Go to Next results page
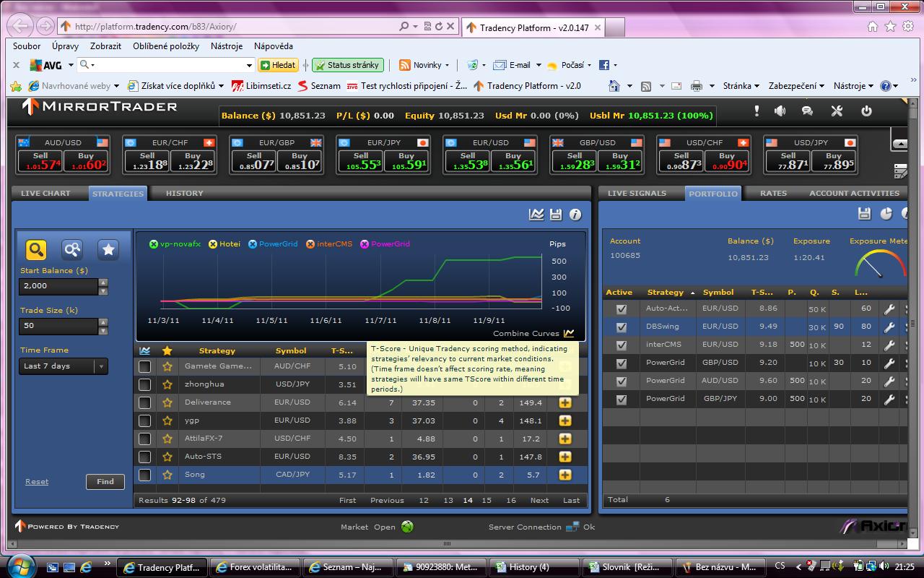The image size is (924, 578). pyautogui.click(x=539, y=500)
